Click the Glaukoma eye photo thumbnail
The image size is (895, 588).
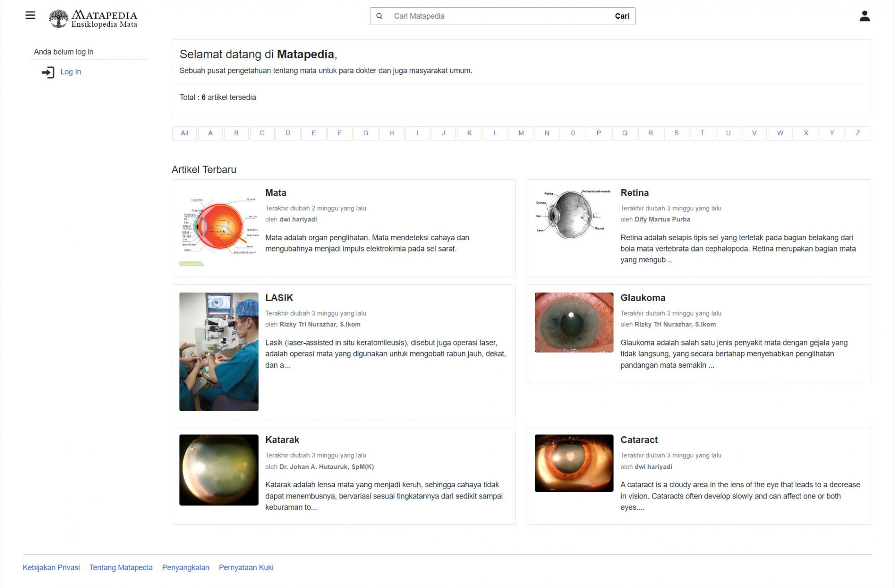pyautogui.click(x=574, y=323)
